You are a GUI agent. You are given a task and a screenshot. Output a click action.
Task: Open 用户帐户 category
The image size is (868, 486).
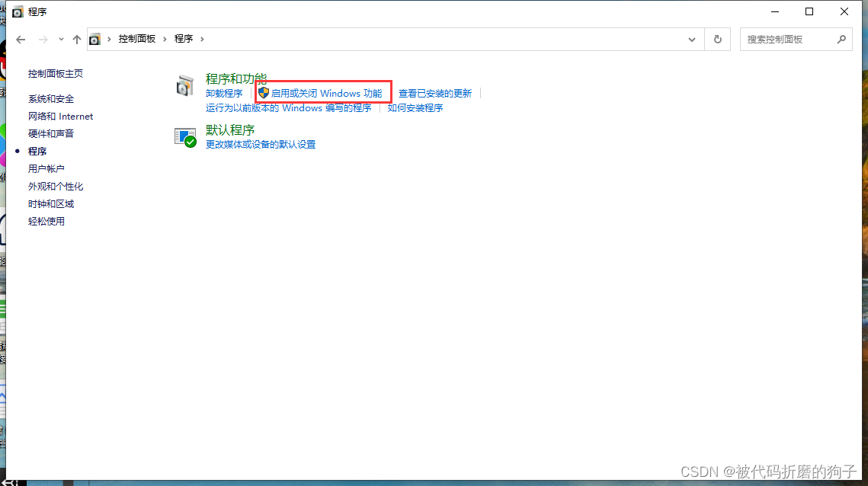pyautogui.click(x=46, y=169)
